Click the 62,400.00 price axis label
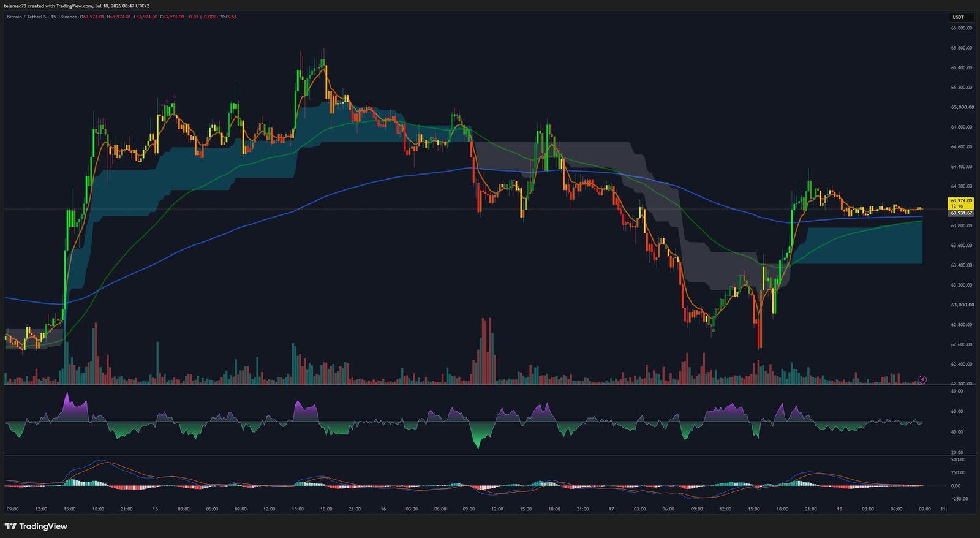This screenshot has height=538, width=980. pyautogui.click(x=962, y=364)
